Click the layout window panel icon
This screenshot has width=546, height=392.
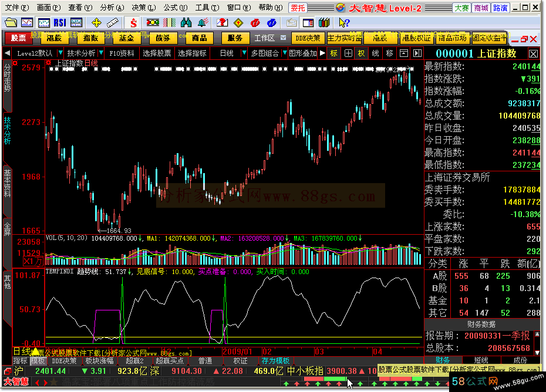tap(308, 23)
